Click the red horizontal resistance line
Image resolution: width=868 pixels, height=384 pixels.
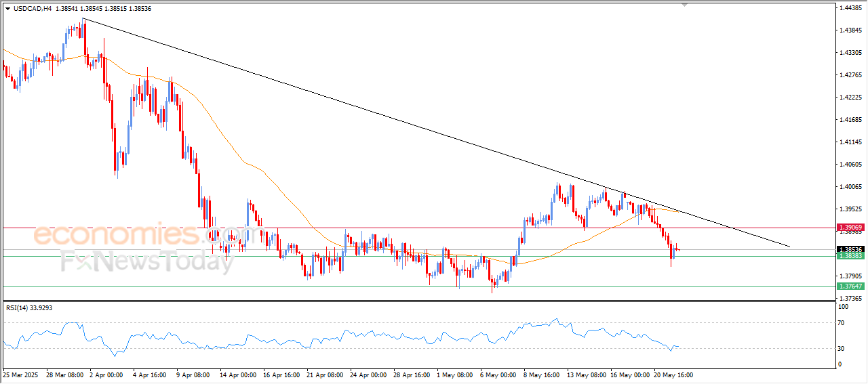point(407,228)
